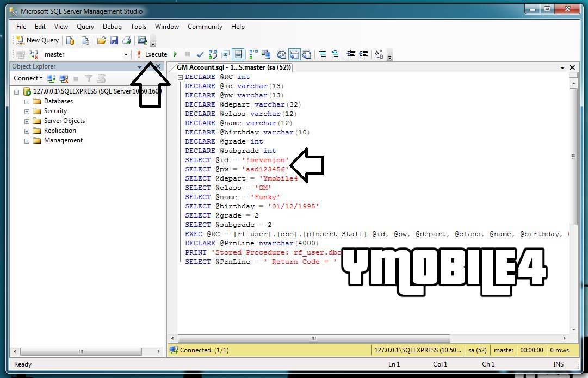Click the Database Engine Query icon

point(70,40)
